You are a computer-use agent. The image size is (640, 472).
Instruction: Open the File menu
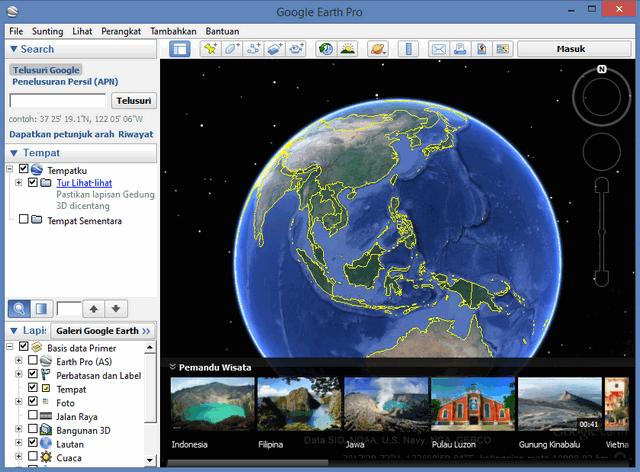click(x=16, y=31)
